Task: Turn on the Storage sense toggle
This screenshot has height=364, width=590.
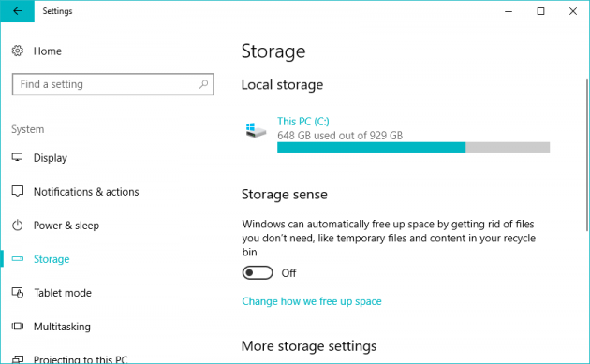Action: (258, 272)
